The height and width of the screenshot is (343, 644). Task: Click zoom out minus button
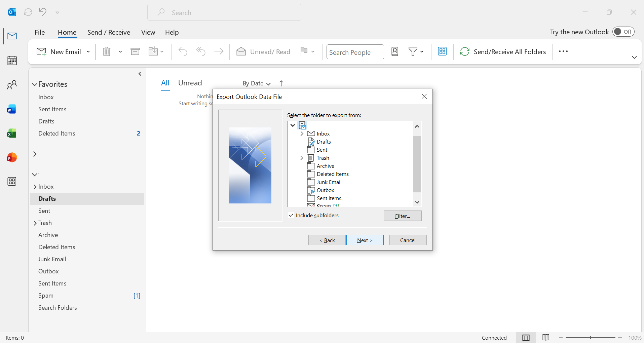[x=561, y=338]
